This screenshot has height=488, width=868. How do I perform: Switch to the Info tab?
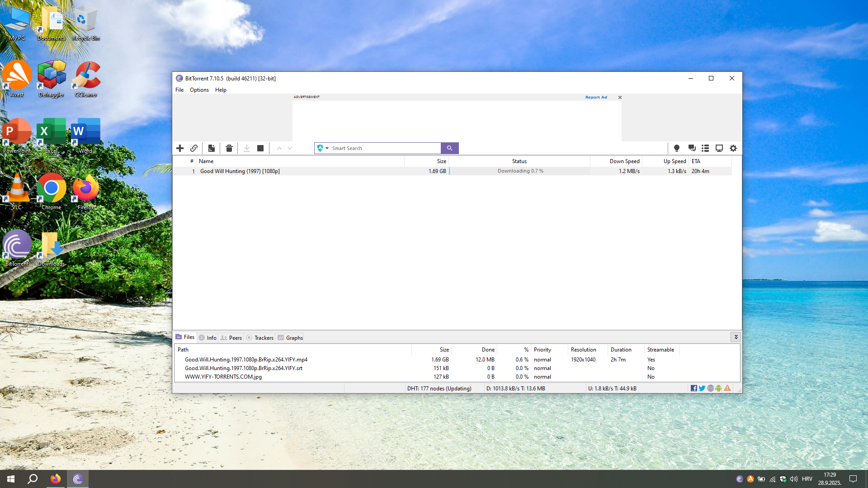[208, 338]
